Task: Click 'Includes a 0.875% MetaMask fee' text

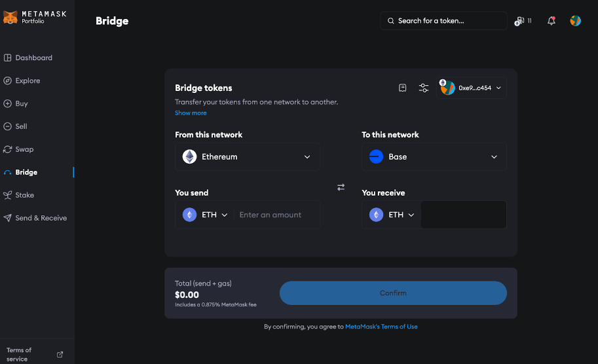Action: coord(215,304)
